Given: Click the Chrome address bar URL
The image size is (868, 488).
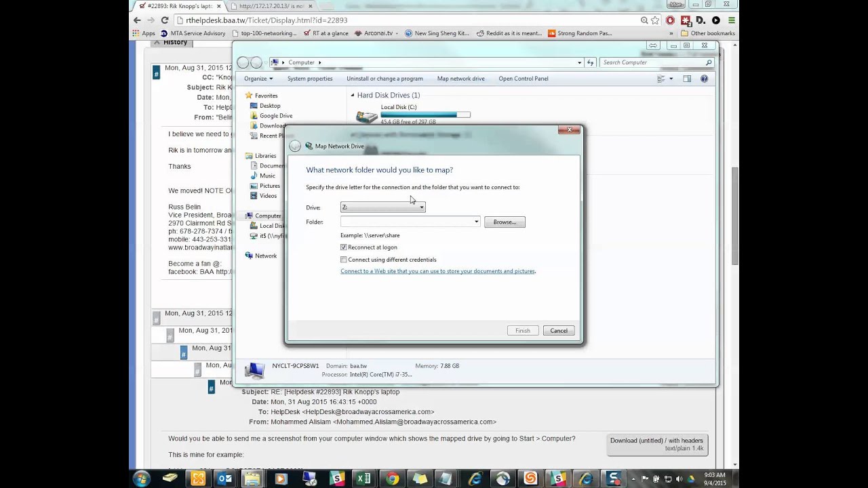Looking at the screenshot, I should click(x=267, y=20).
